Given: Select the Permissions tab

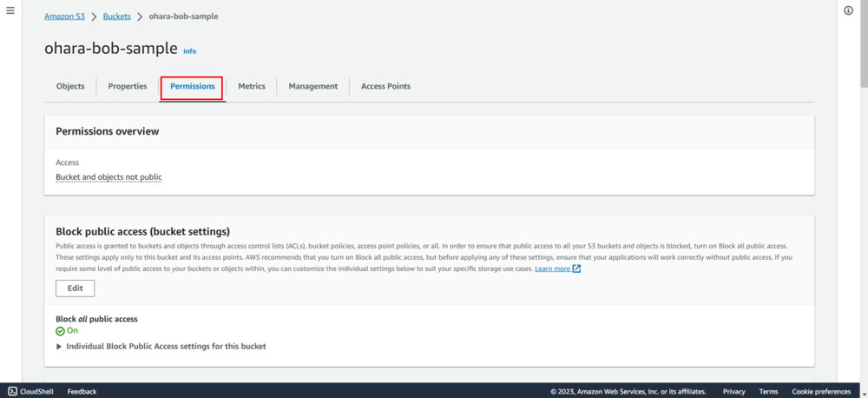Looking at the screenshot, I should (192, 86).
